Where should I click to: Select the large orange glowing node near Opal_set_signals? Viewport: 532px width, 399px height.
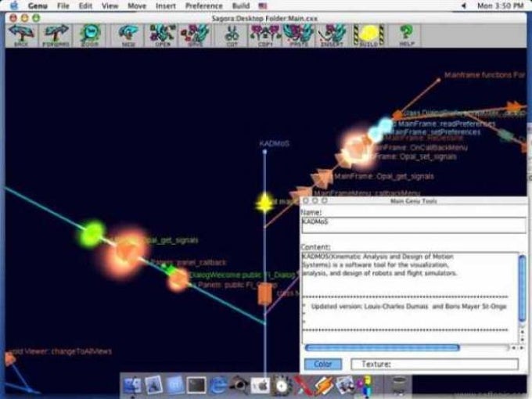[357, 150]
